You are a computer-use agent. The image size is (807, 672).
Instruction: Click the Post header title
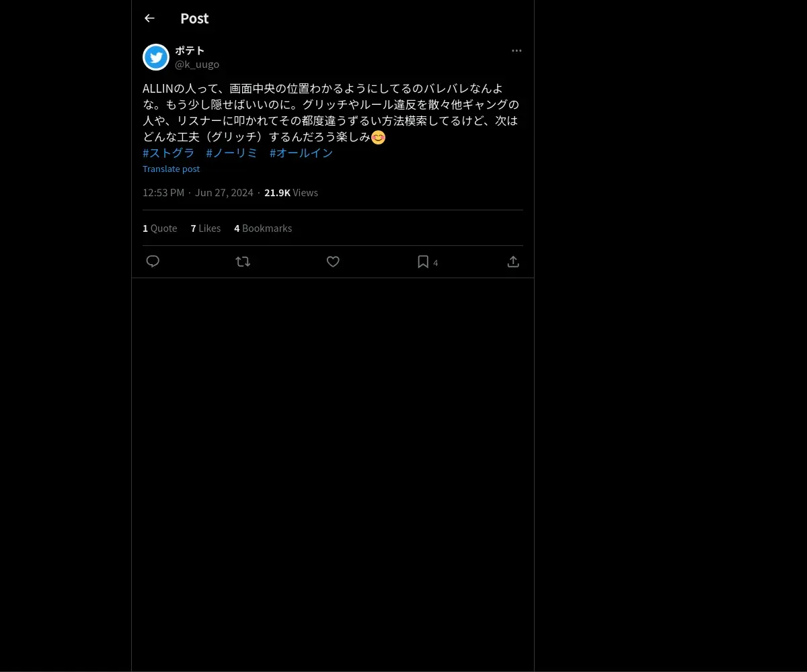tap(194, 18)
